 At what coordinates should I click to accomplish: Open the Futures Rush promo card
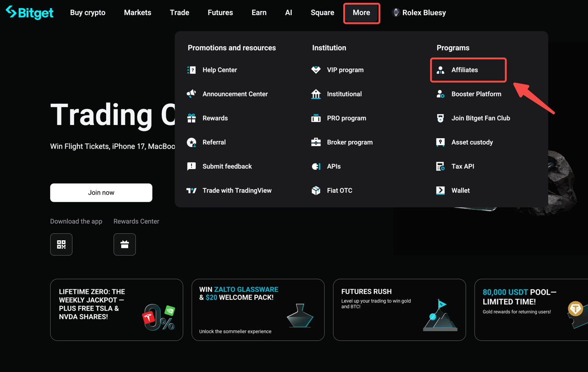400,310
